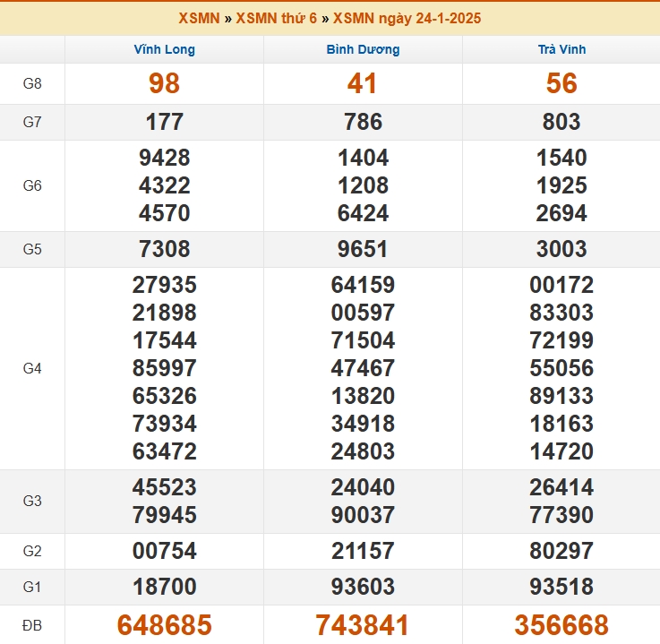Click G2 number 80297
Screen dimensions: 660x644
[561, 551]
